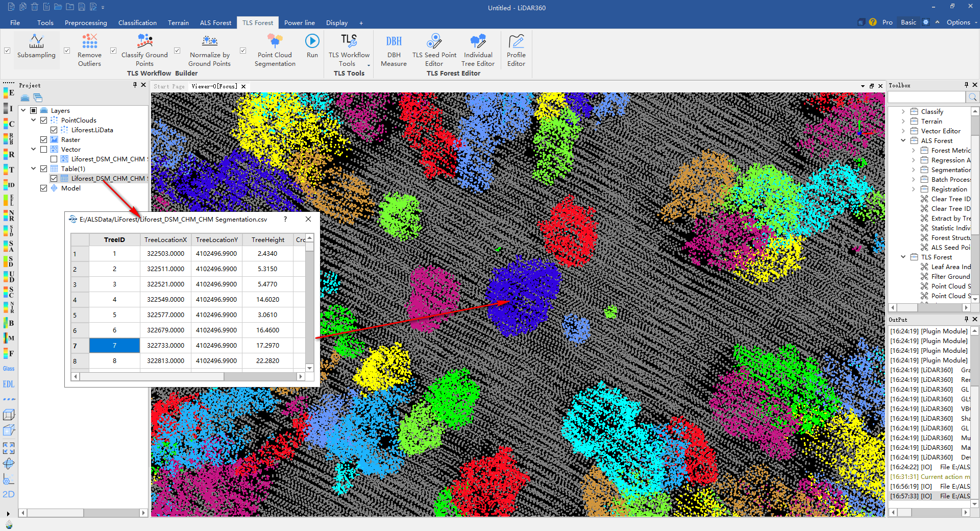Expand the Classify toolbox folder
This screenshot has width=980, height=531.
[x=903, y=111]
